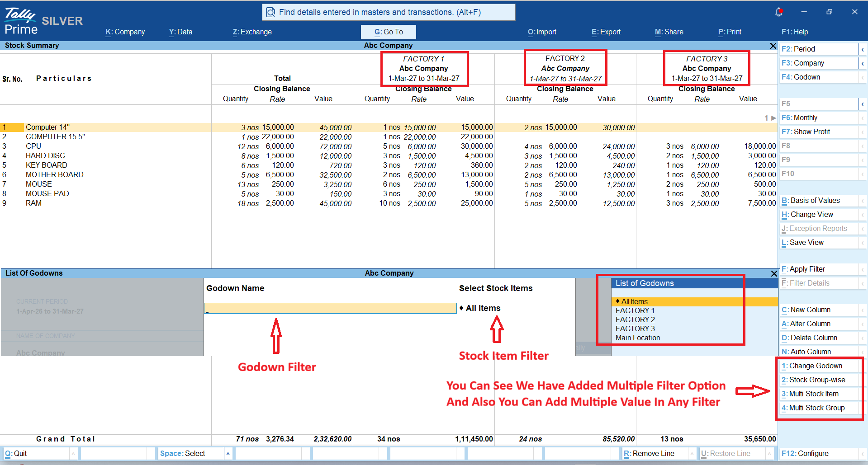Expand the chevron beside F2: Period
Viewport: 868px width, 465px height.
(x=863, y=49)
